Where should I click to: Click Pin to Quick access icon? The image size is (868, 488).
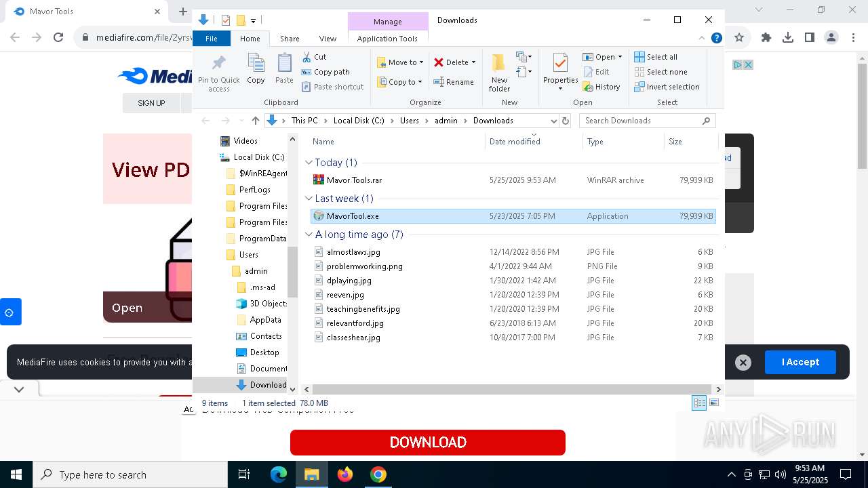[218, 73]
